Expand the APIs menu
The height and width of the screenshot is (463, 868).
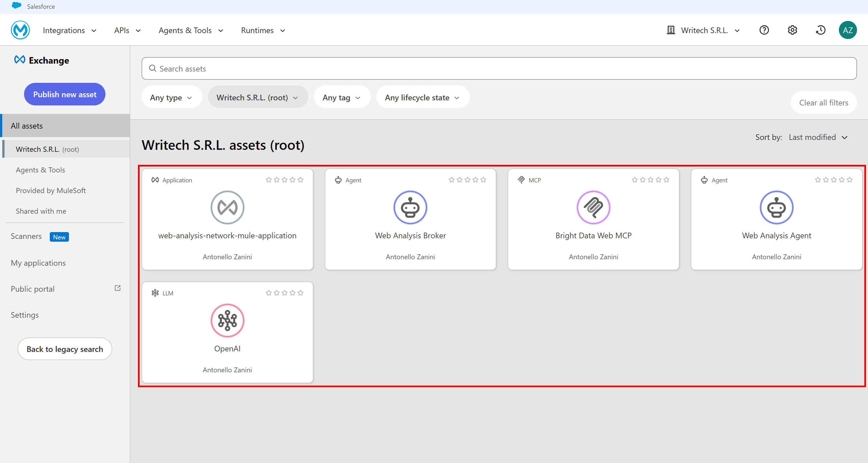pyautogui.click(x=127, y=30)
